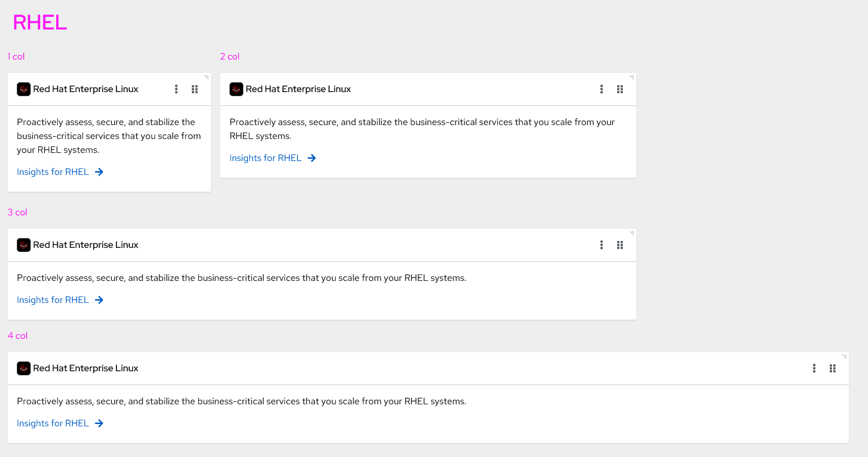
Task: Click RHEL logo icon in 3 col card
Action: [24, 245]
